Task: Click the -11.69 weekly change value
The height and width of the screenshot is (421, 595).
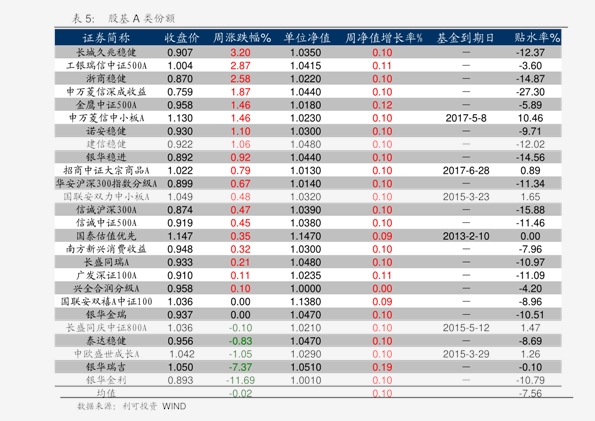Action: point(240,380)
